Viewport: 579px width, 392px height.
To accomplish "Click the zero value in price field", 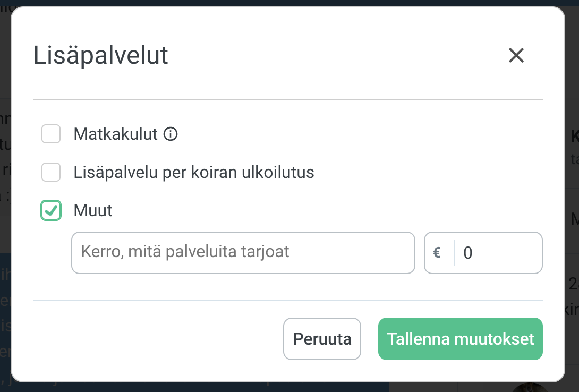I will coord(468,253).
